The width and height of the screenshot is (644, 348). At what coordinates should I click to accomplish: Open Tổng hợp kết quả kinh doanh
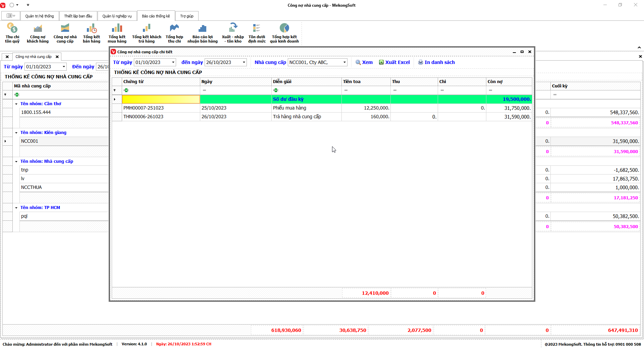(284, 33)
